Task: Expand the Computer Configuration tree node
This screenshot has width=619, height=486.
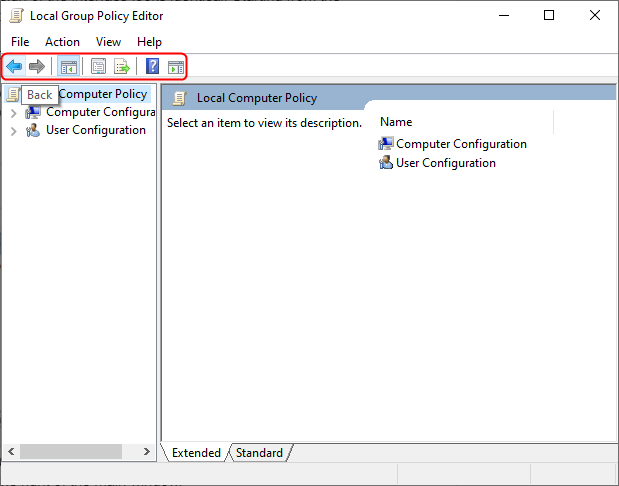Action: [14, 113]
